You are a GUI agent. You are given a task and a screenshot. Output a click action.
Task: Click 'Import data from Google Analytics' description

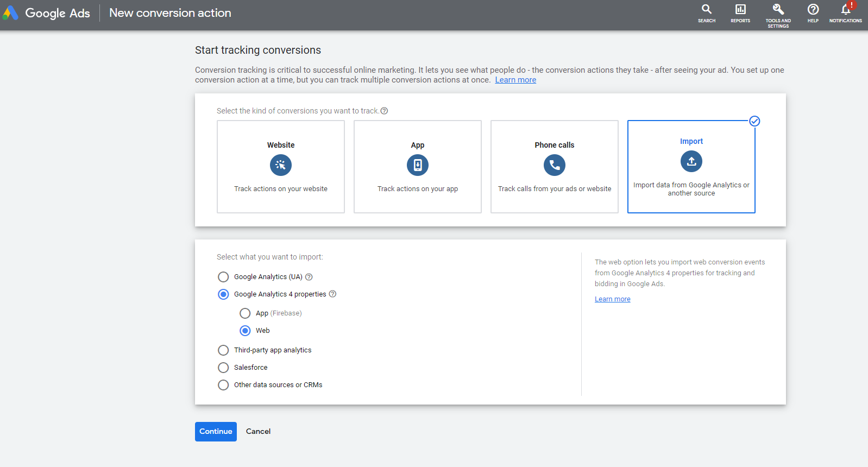(x=691, y=189)
